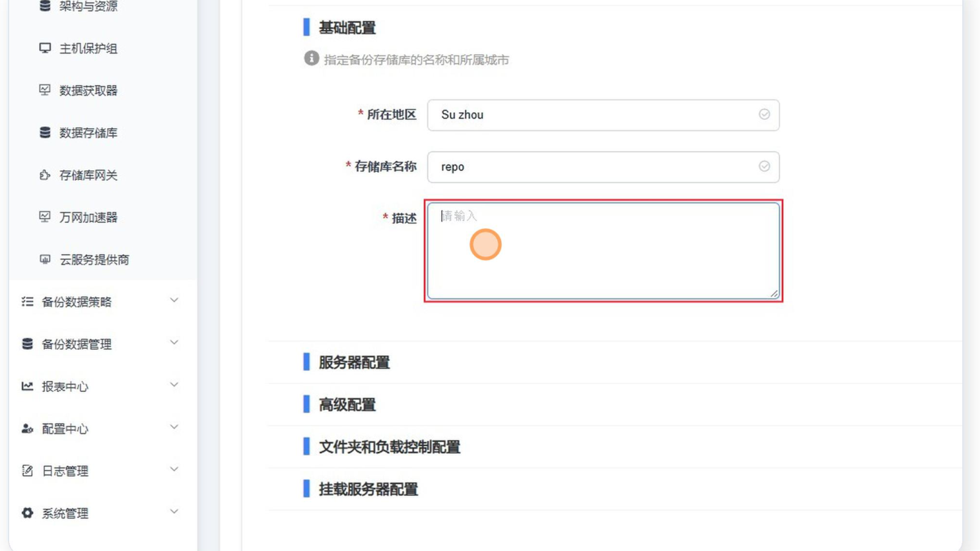Click the 报表中心 chart icon
The image size is (980, 551).
coord(27,386)
